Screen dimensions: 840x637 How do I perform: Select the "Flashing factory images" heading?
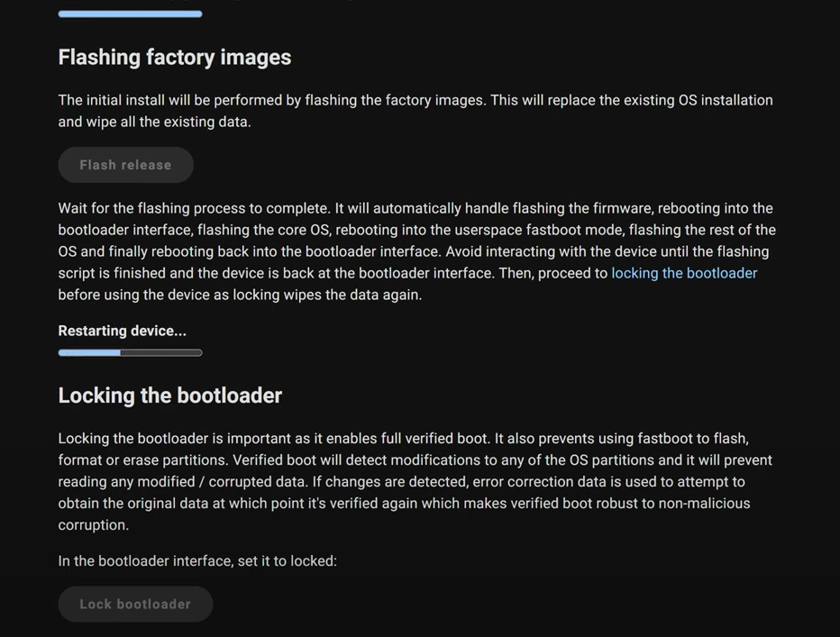(x=174, y=57)
